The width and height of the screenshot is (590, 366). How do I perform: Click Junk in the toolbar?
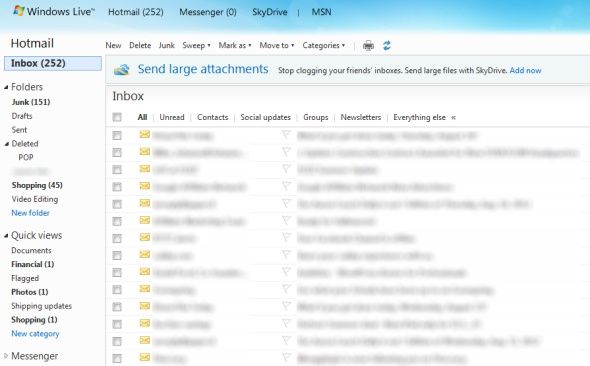167,46
